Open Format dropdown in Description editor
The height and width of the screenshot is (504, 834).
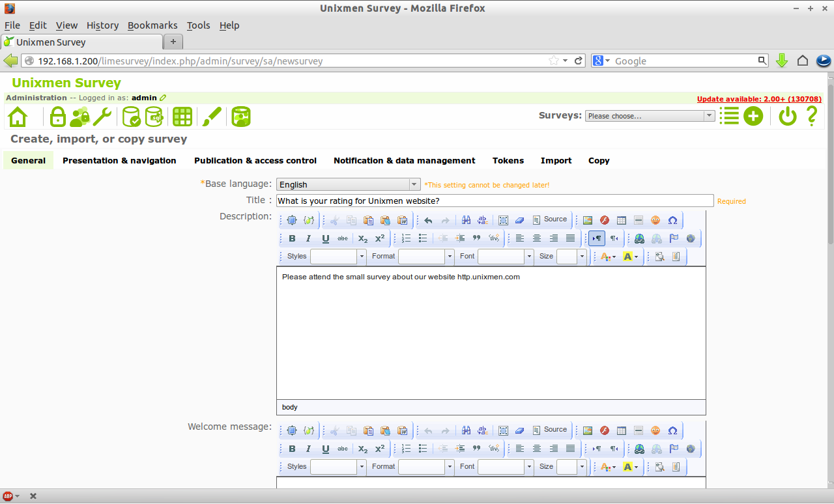426,257
